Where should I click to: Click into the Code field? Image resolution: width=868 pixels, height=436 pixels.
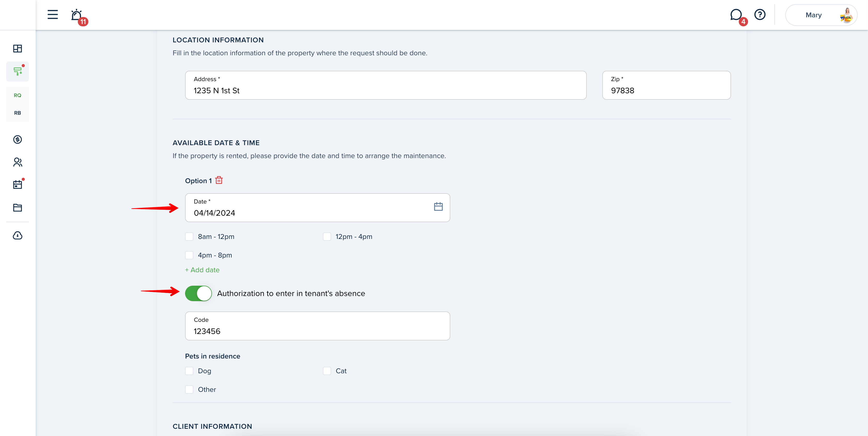(317, 326)
